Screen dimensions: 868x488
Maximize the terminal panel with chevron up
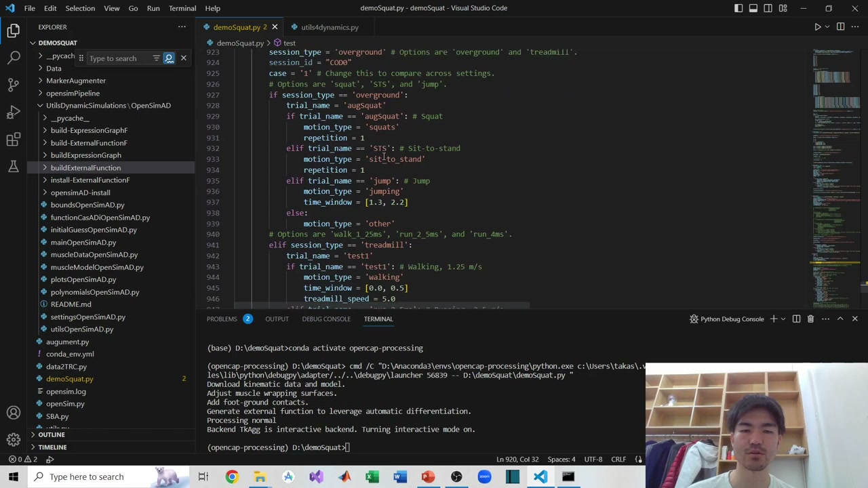coord(840,319)
